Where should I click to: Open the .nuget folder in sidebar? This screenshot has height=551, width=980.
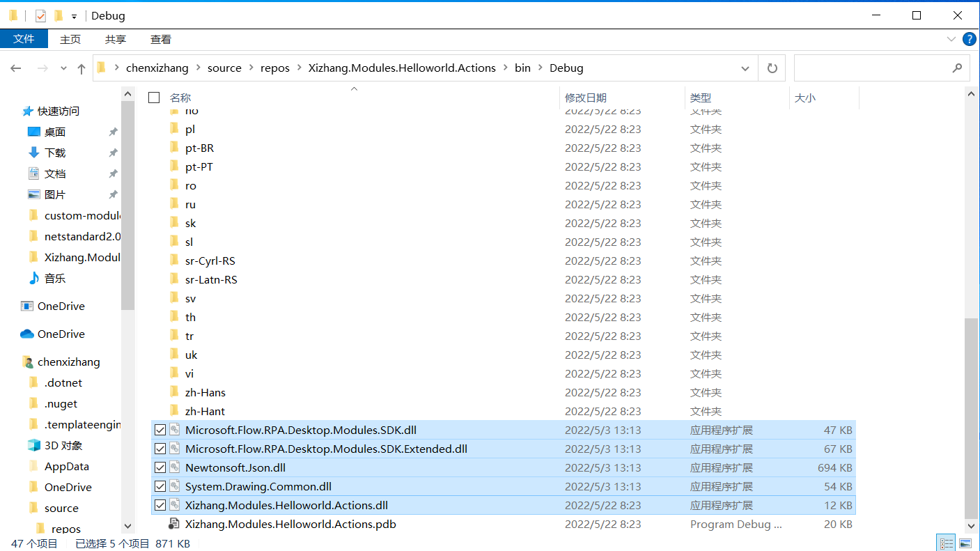coord(61,403)
